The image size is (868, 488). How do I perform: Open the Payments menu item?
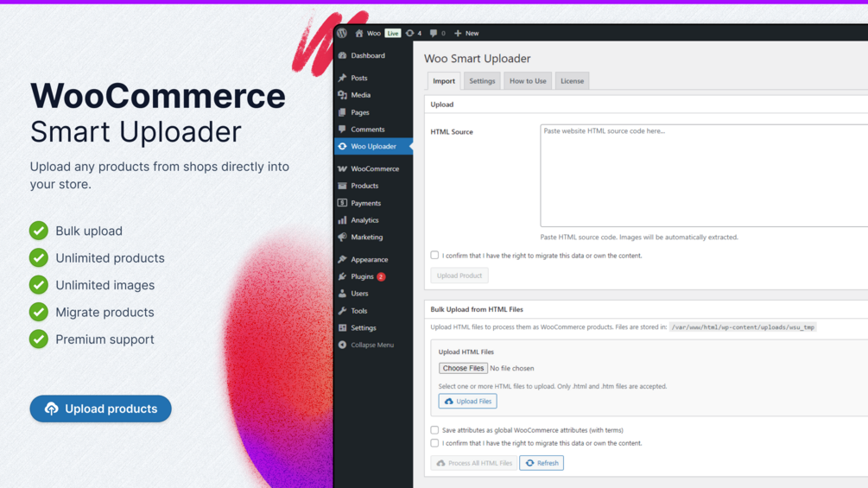373,203
